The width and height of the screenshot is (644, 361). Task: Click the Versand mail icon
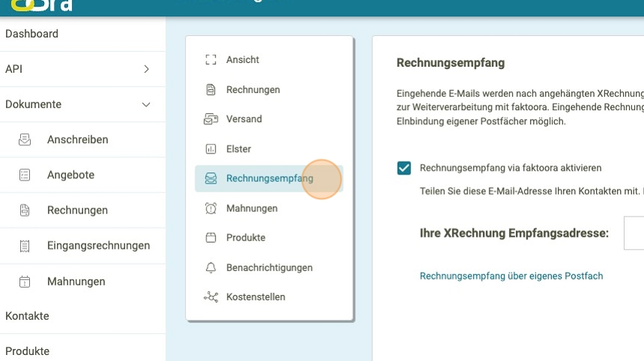[x=210, y=119]
